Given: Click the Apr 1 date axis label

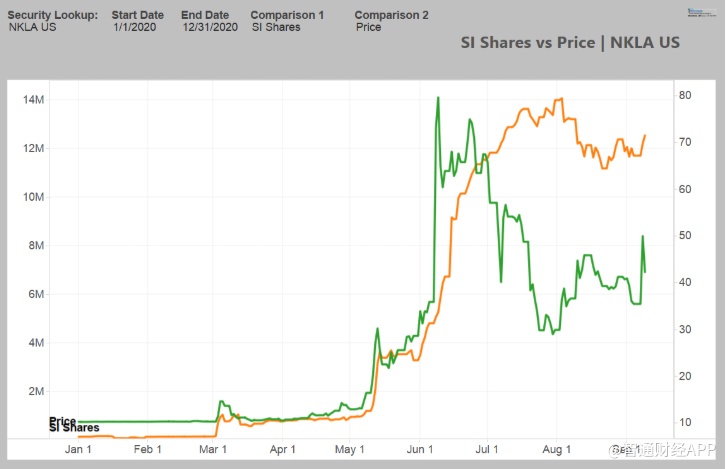Looking at the screenshot, I should [x=282, y=449].
